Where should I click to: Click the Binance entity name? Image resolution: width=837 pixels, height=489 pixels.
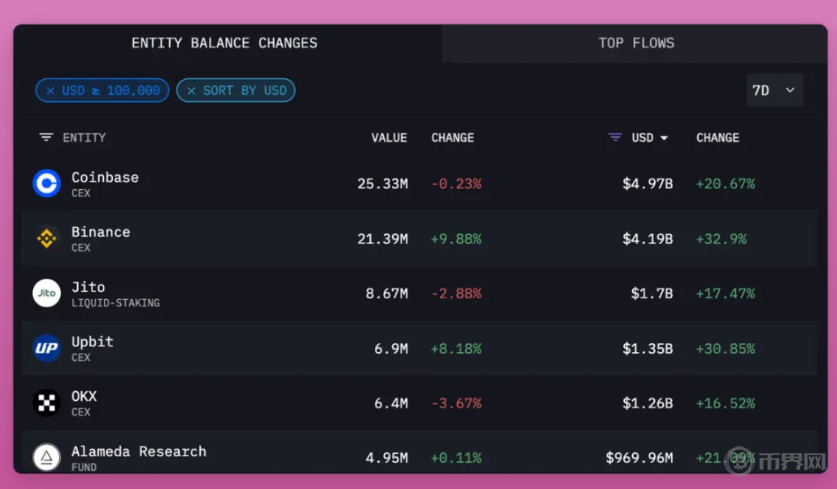tap(101, 232)
